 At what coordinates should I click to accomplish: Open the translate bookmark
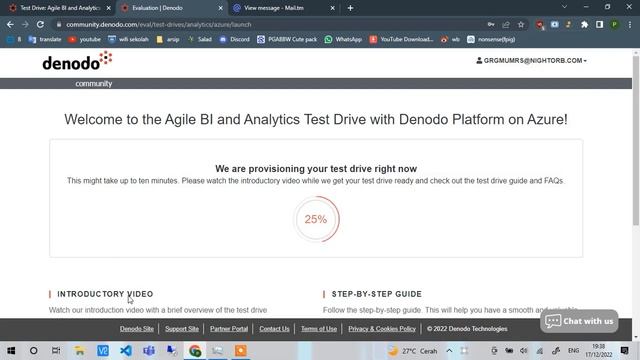pos(45,40)
